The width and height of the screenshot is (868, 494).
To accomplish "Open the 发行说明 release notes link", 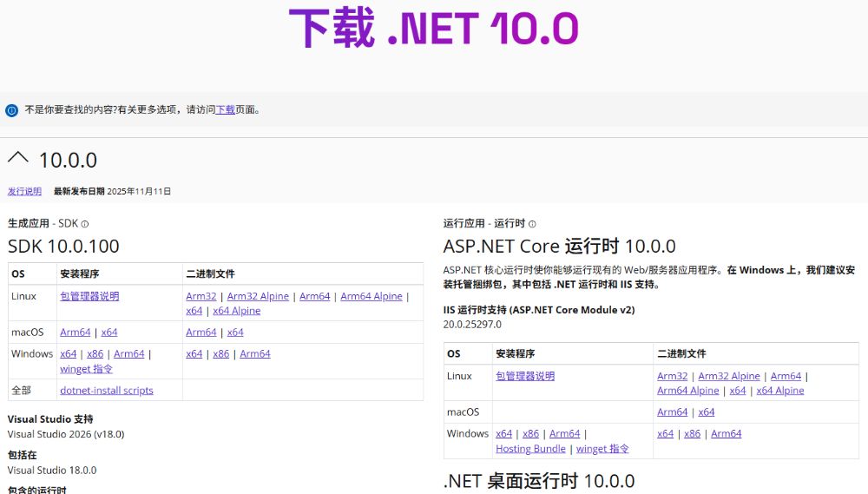I will 24,191.
